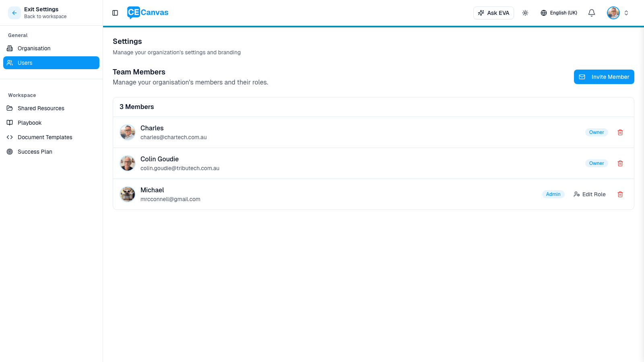Image resolution: width=644 pixels, height=362 pixels.
Task: Click the Users icon in the sidebar
Action: (10, 63)
